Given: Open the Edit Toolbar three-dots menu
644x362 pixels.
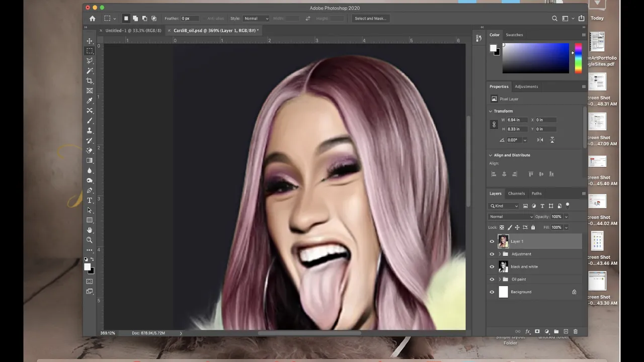Looking at the screenshot, I should 90,250.
